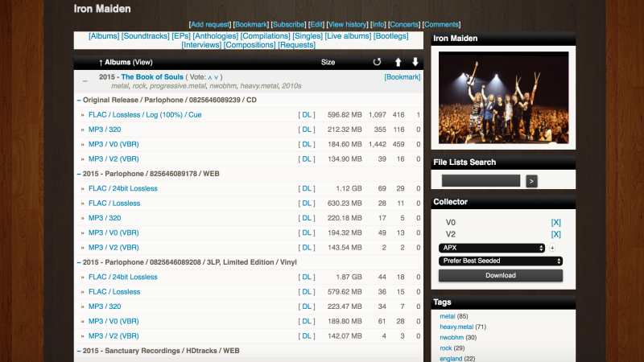This screenshot has width=644, height=362.
Task: Collapse the Sanctuary Recordings HDtracks WEB edition
Action: click(78, 351)
